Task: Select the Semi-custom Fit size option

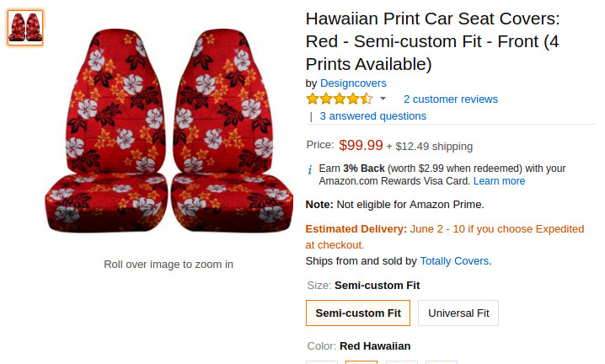Action: tap(358, 313)
